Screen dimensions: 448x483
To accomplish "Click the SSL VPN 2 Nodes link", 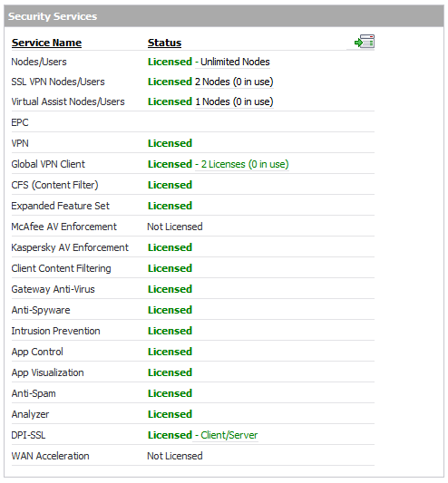I will click(x=234, y=82).
